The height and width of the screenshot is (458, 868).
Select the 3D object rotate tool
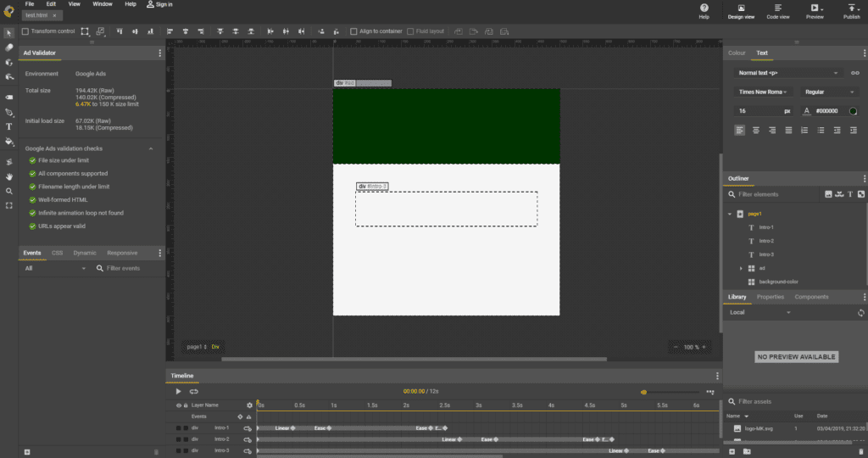[8, 62]
